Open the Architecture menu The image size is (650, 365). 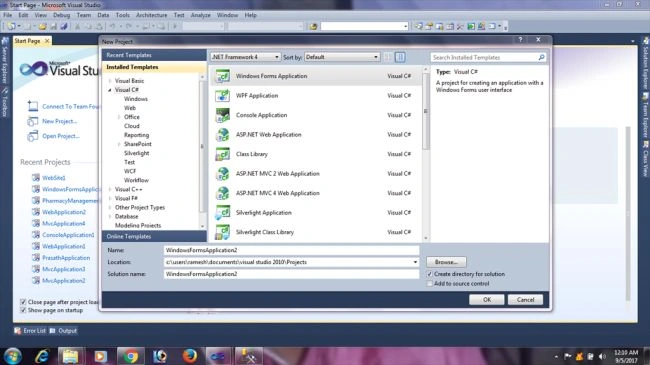tap(151, 15)
